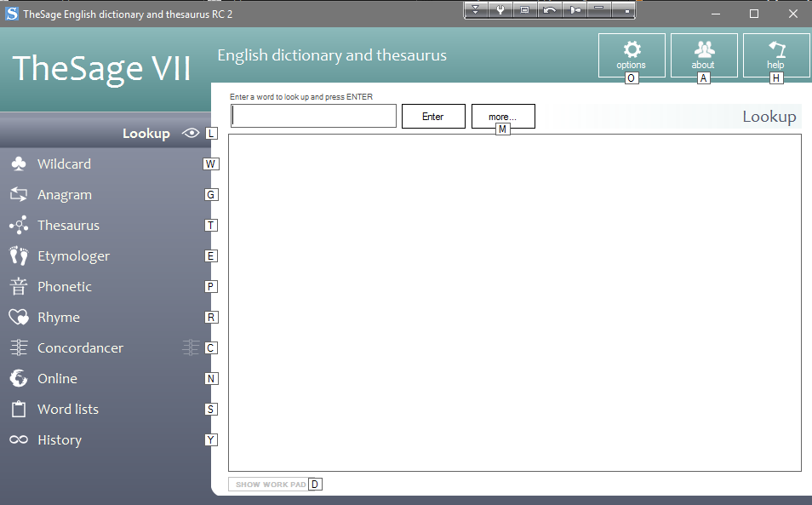The width and height of the screenshot is (812, 505).
Task: Open the about people button
Action: [704, 55]
